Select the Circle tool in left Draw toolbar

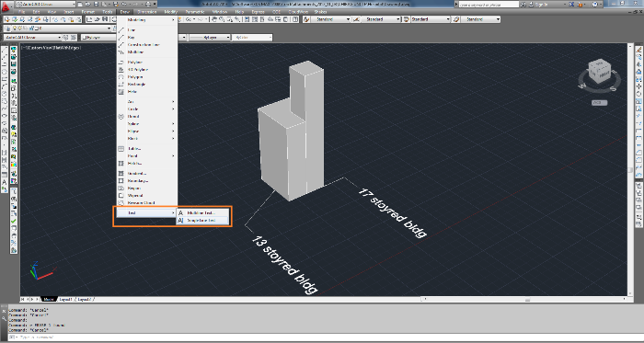tap(5, 94)
